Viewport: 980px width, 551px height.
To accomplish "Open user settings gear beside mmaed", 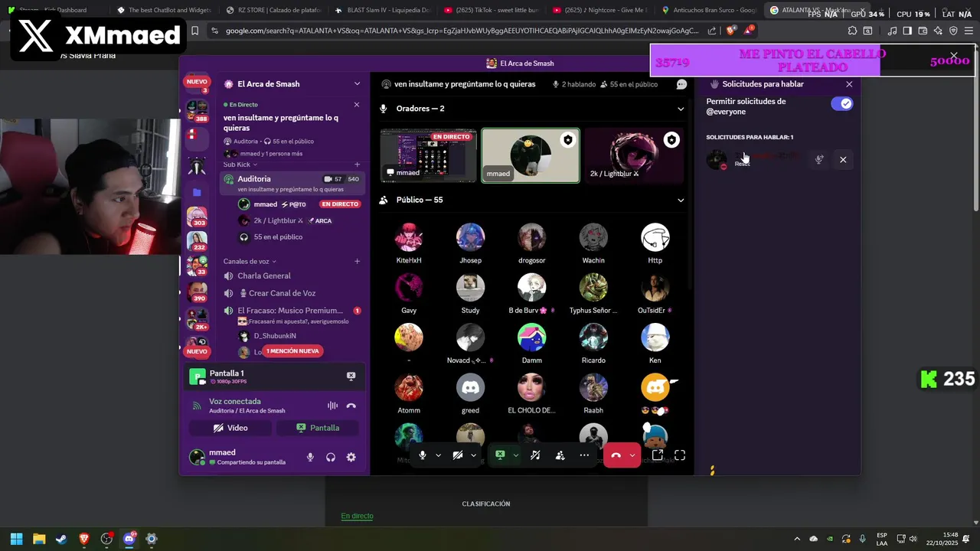I will tap(351, 457).
